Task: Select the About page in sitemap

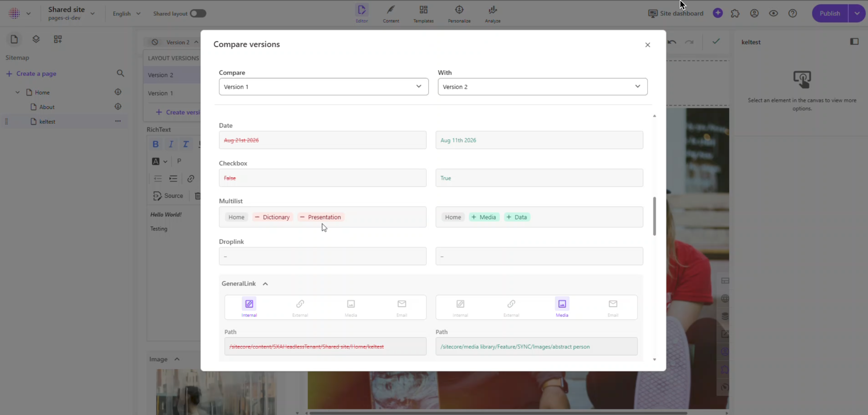Action: point(47,107)
